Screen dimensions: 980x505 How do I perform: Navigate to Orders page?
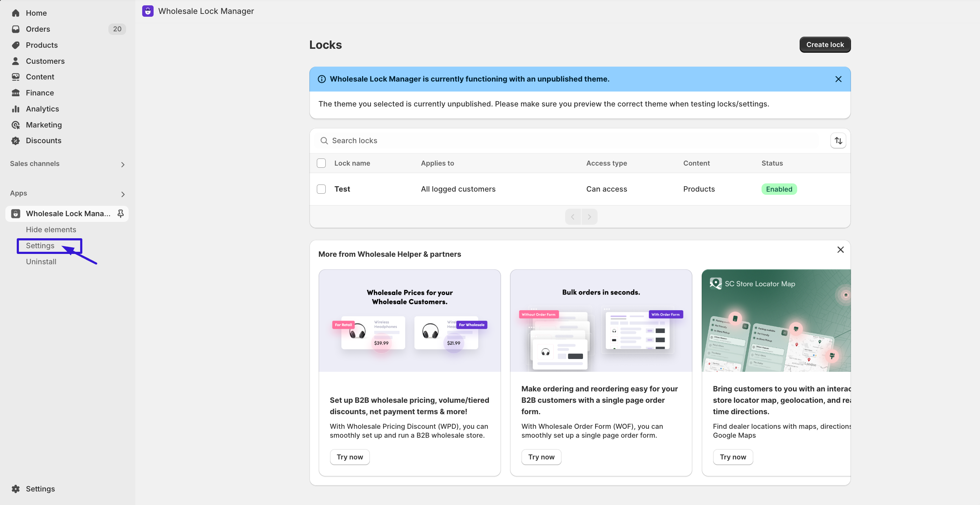pyautogui.click(x=38, y=29)
